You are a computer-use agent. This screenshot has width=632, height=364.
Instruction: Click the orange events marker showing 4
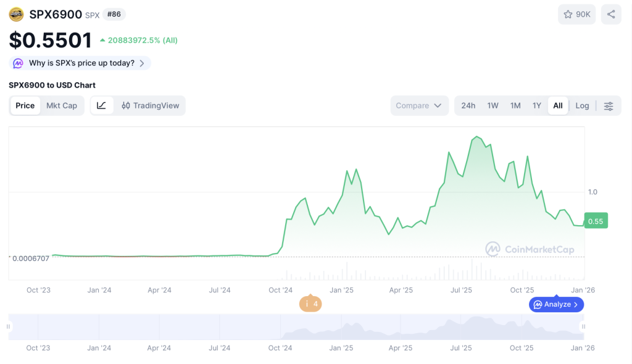310,304
